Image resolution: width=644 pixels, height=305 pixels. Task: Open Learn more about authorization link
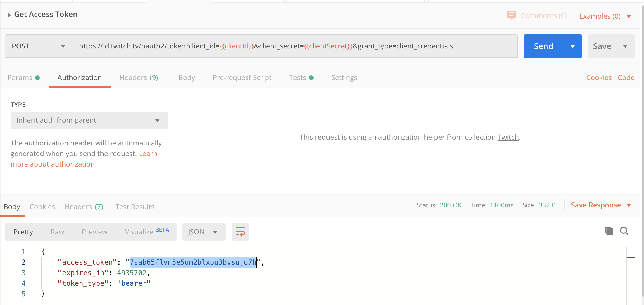53,164
